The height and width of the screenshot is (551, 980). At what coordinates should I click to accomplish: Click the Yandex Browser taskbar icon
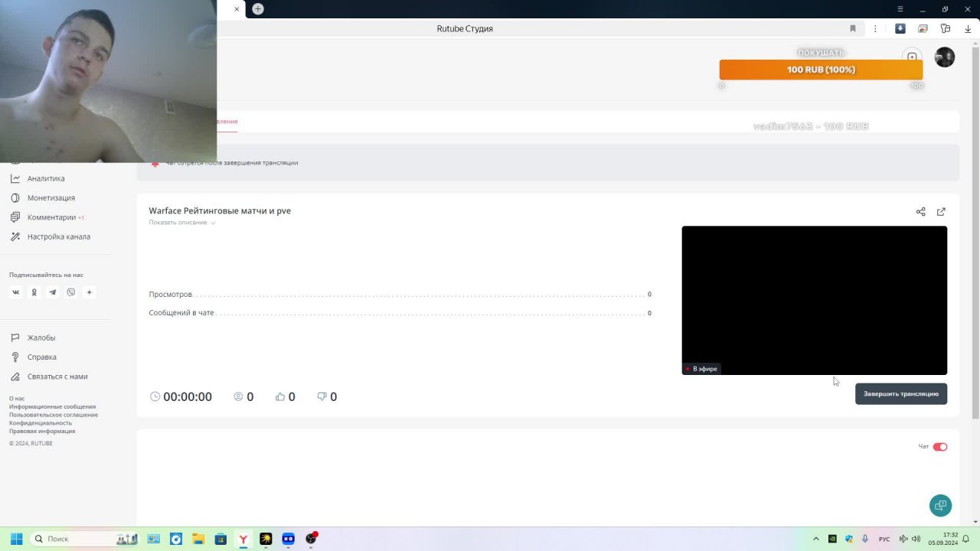243,539
